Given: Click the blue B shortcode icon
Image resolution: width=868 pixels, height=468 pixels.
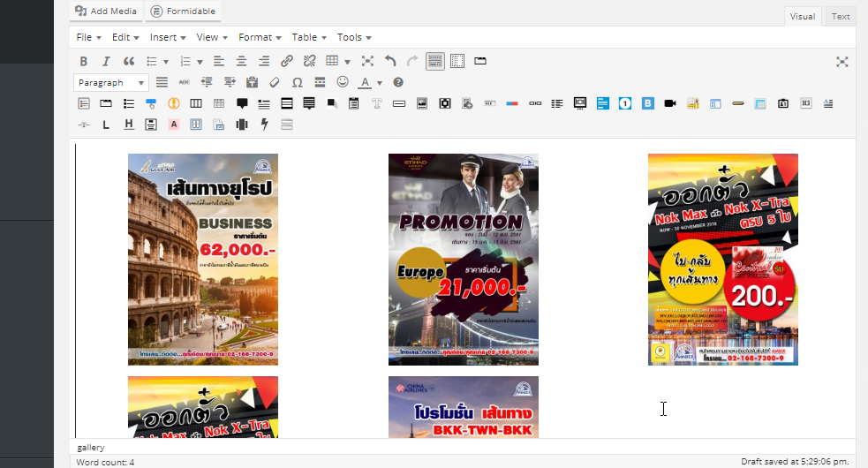Looking at the screenshot, I should 647,103.
